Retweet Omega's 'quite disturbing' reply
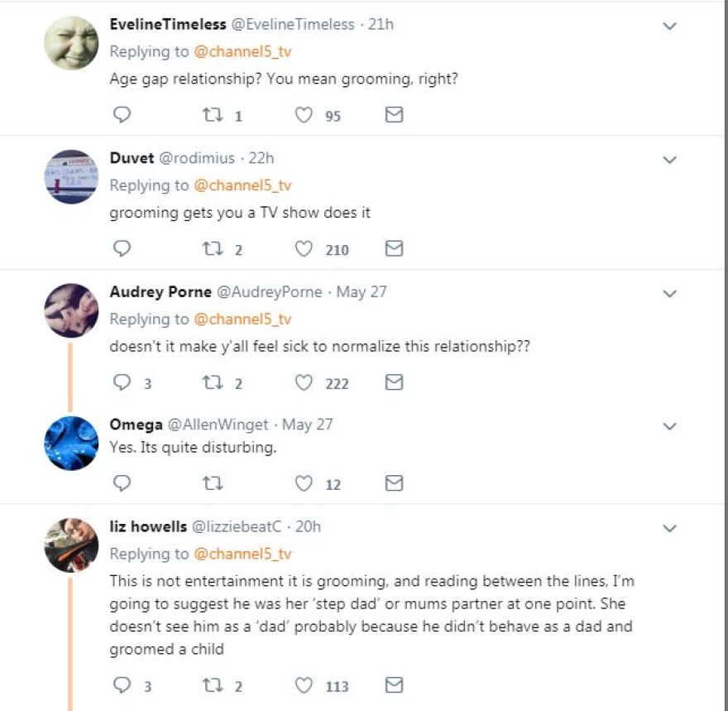 [x=213, y=483]
